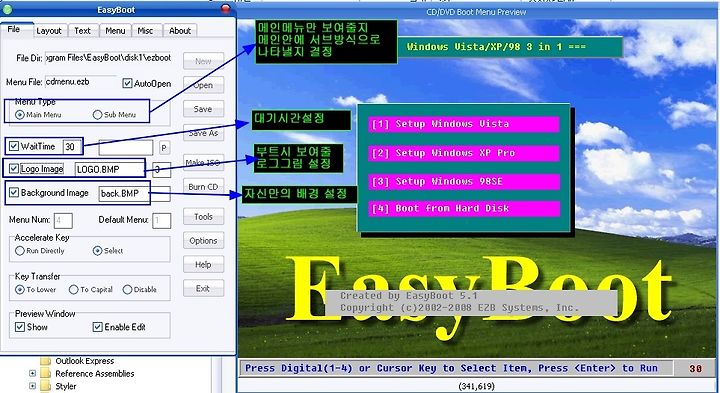Click the New button
The height and width of the screenshot is (393, 720).
coord(203,61)
